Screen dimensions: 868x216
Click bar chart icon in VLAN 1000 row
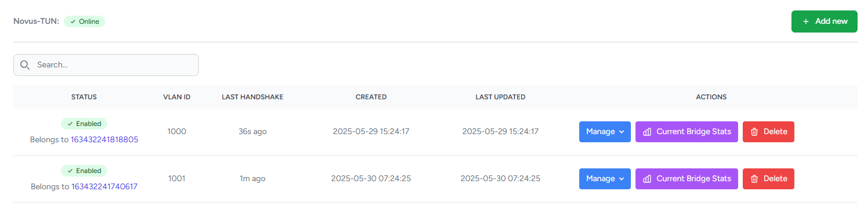coord(648,132)
